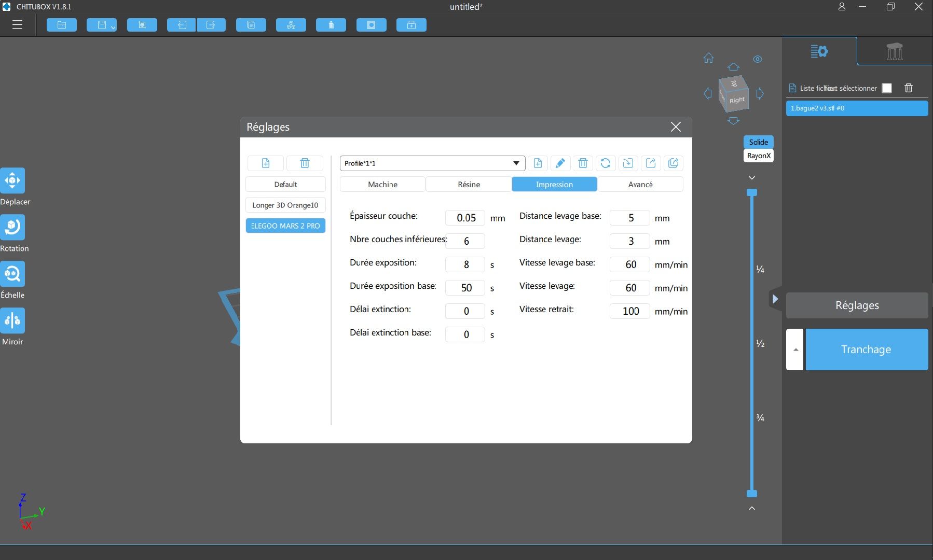Viewport: 933px width, 560px height.
Task: Rotate view using the left arrow
Action: coord(708,93)
